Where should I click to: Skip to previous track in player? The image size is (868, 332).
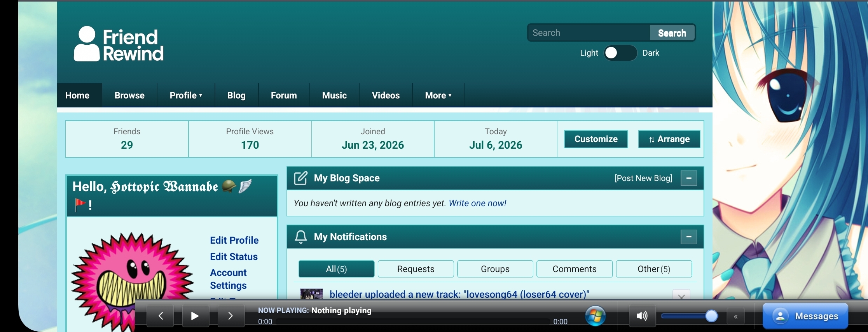click(x=160, y=316)
